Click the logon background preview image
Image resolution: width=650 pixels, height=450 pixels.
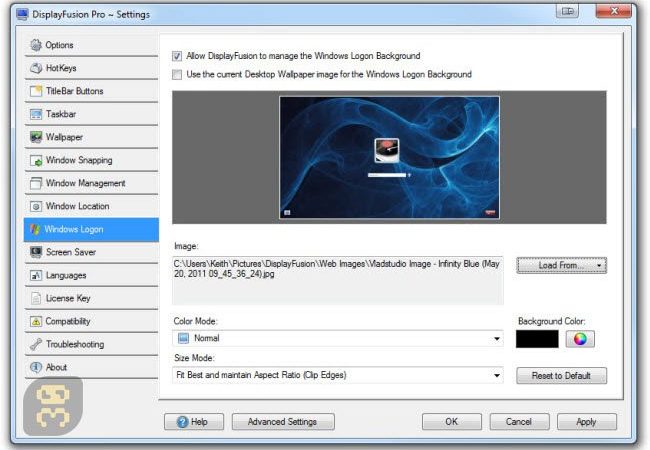[x=389, y=157]
